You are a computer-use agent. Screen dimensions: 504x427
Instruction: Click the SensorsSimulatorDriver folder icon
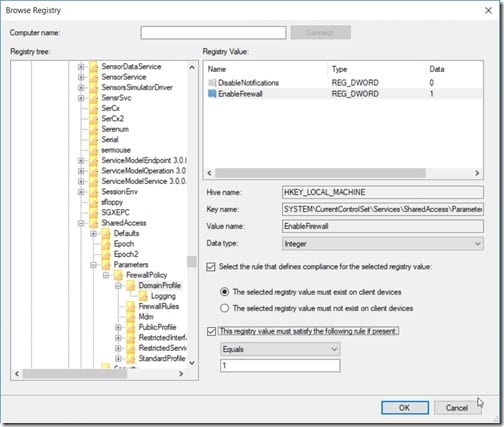pos(94,87)
